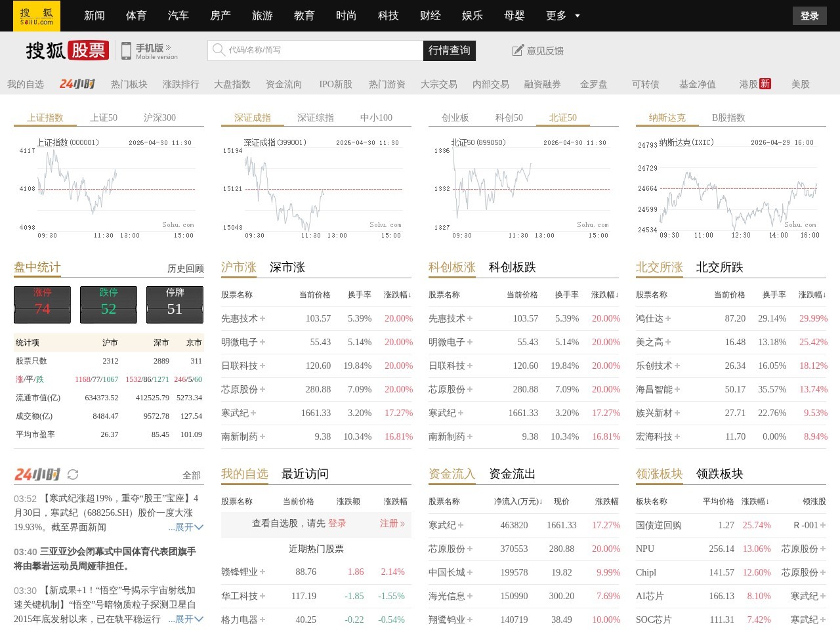Open the 财经 link in top bar

pos(430,16)
